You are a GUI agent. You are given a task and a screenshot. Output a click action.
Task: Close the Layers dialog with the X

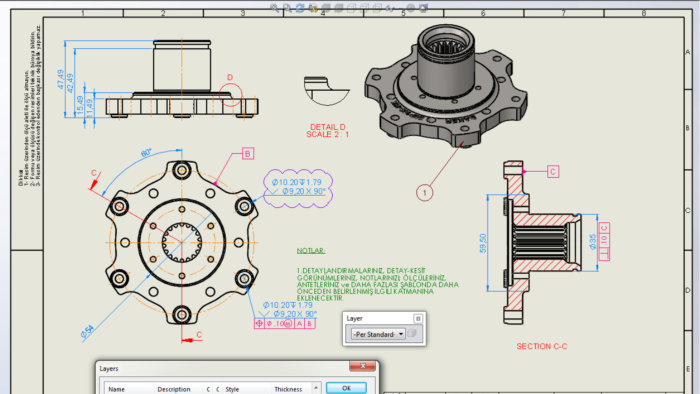click(362, 366)
